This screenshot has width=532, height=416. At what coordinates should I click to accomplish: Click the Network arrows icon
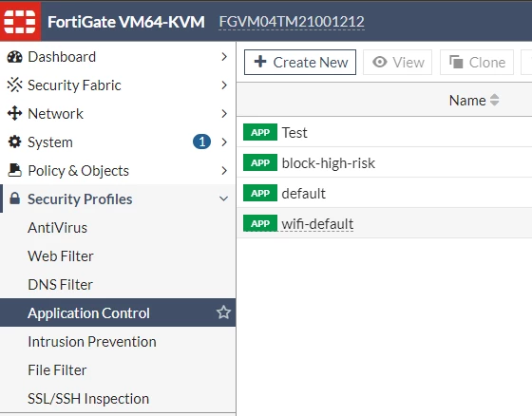click(x=14, y=113)
